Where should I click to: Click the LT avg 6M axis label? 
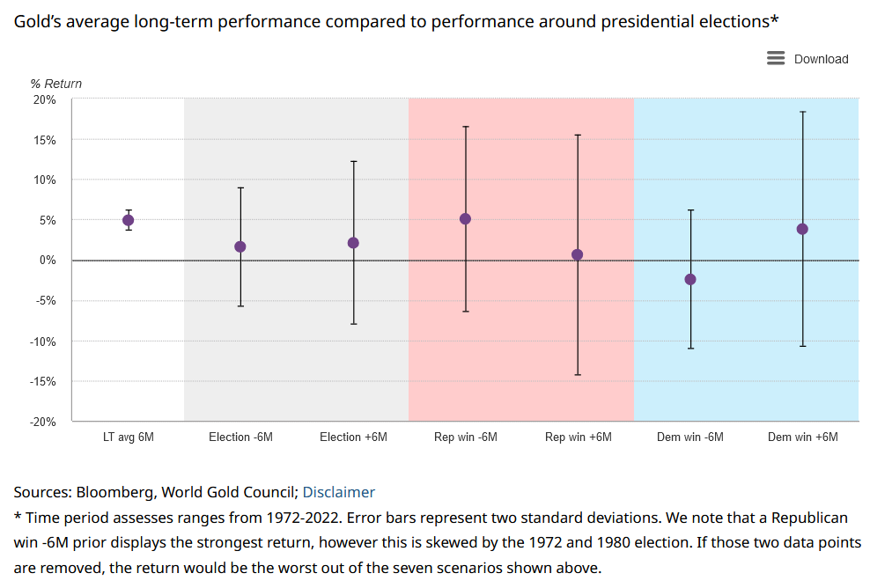pyautogui.click(x=128, y=437)
